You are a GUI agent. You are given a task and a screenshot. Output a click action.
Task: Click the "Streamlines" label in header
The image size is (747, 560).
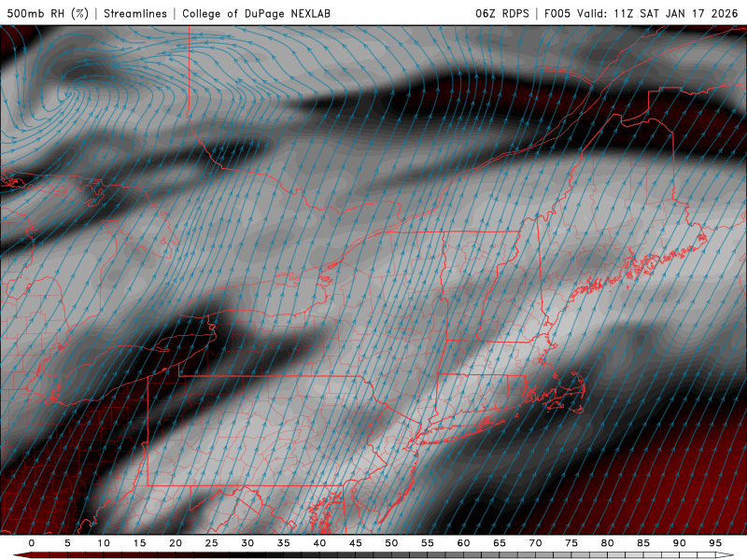click(x=135, y=13)
